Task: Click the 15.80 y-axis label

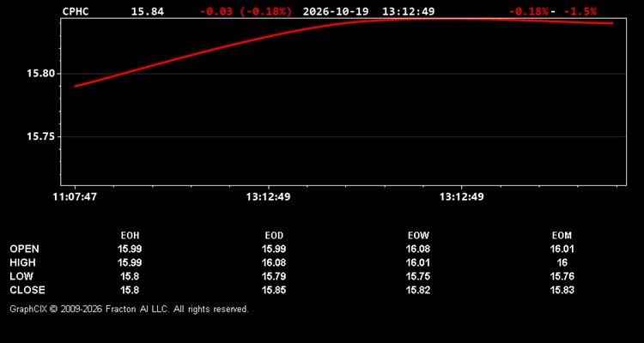Action: (x=41, y=75)
